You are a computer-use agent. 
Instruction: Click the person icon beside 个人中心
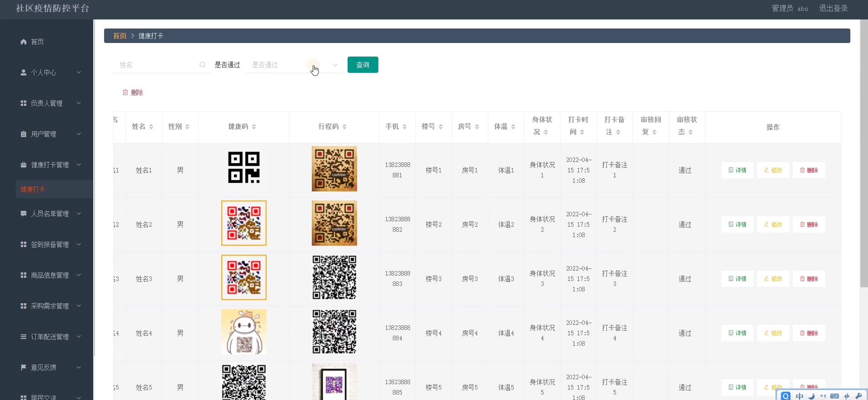[24, 72]
